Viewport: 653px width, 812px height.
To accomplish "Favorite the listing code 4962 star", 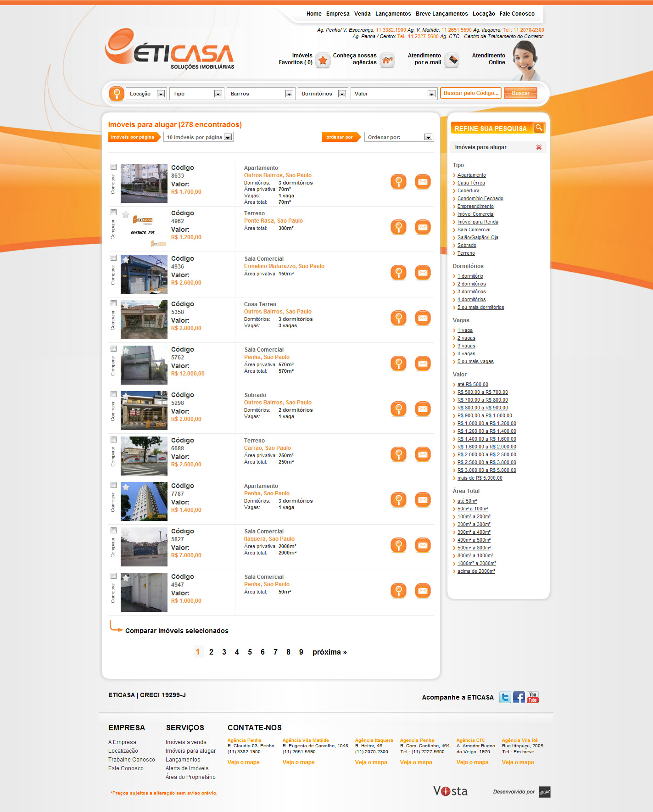I will pos(126,215).
